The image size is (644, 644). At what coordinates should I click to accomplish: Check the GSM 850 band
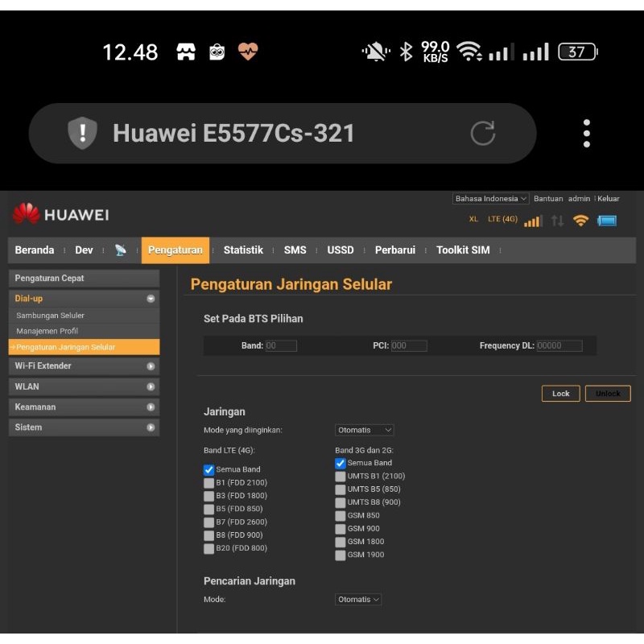pos(340,515)
